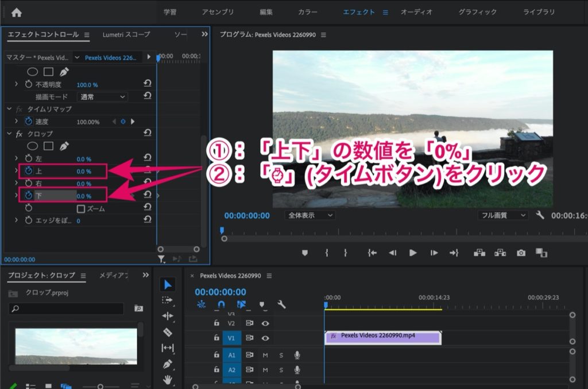Toggle the 右 crop stopwatch
The height and width of the screenshot is (389, 588).
pos(29,183)
